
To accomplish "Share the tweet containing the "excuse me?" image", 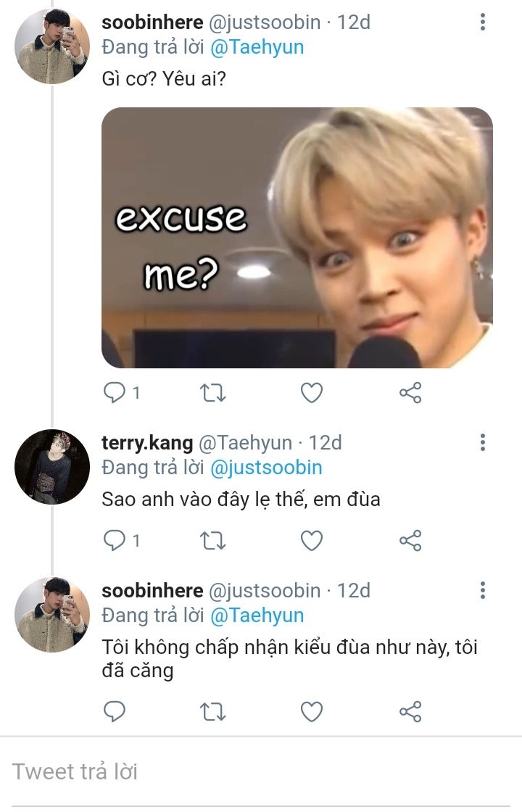I will tap(410, 392).
